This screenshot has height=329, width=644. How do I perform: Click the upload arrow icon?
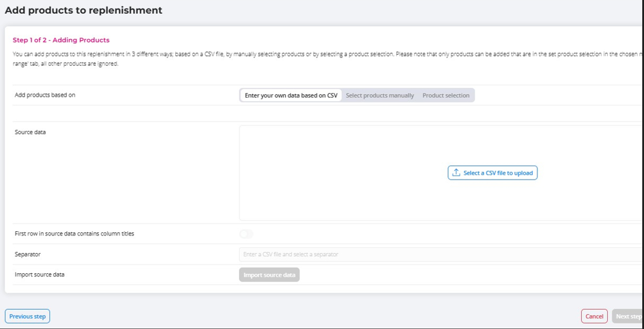click(456, 172)
